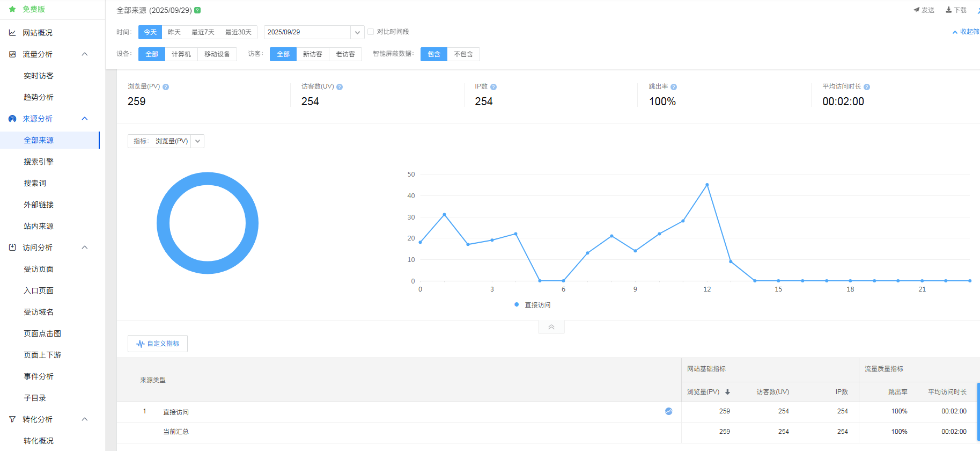Select 包含 for 智能屏蔽数据
This screenshot has width=980, height=451.
point(434,54)
